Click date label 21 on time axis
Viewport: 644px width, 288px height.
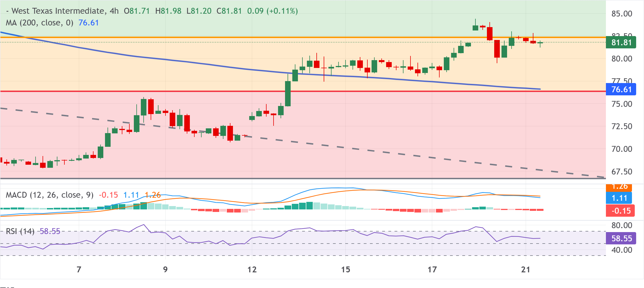526,270
